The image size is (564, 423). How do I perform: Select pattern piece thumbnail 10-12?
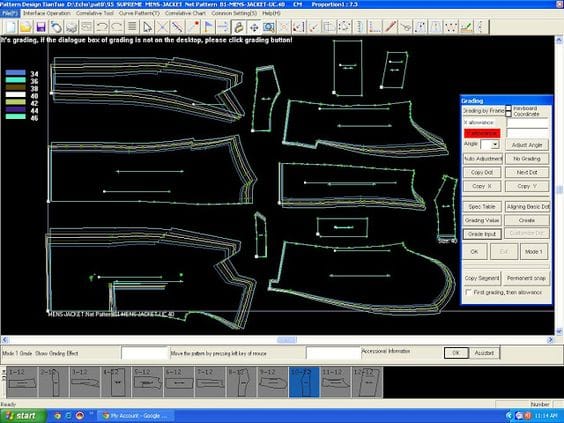coord(304,382)
